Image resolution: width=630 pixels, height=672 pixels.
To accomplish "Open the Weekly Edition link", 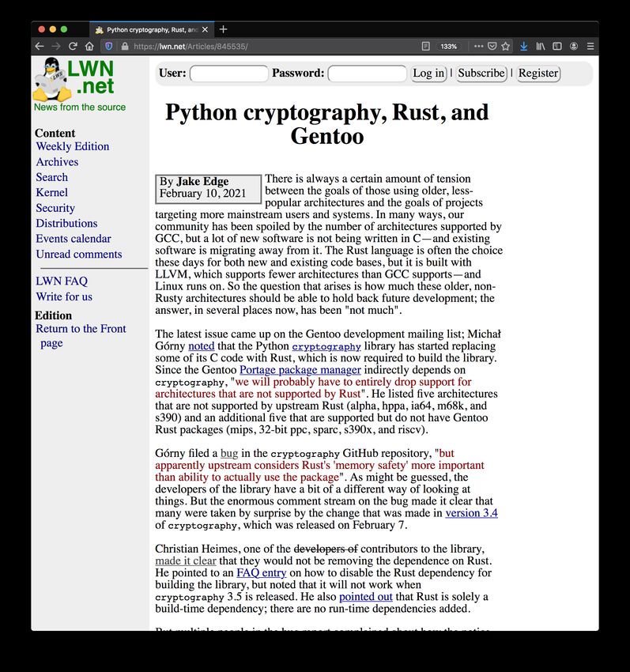I will point(73,146).
